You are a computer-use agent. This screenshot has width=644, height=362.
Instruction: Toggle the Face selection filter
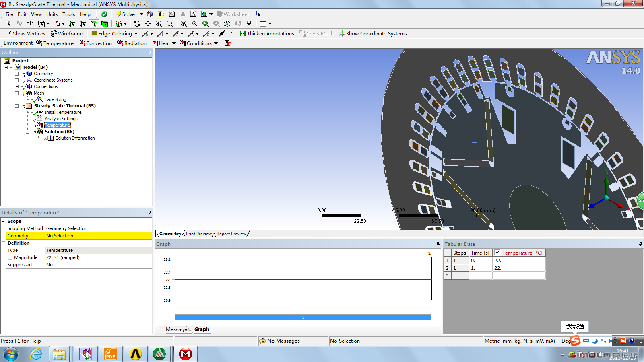[94, 24]
